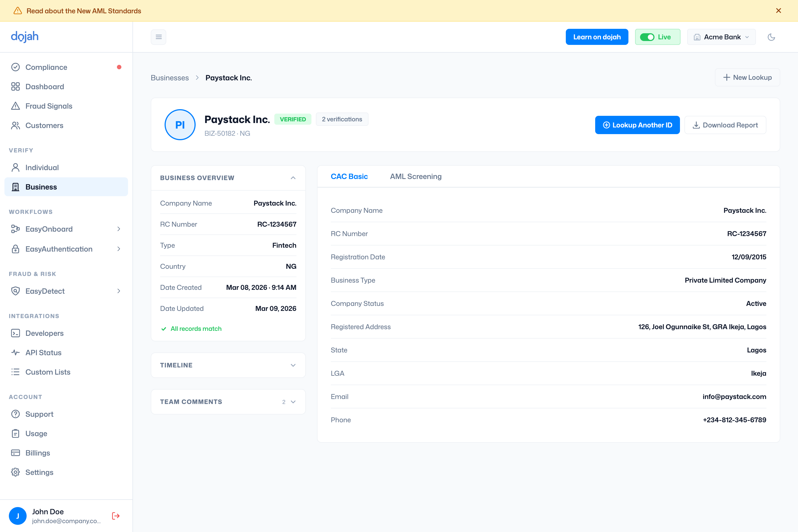The height and width of the screenshot is (532, 798).
Task: Expand EasyDetect submenu chevron
Action: tap(119, 291)
